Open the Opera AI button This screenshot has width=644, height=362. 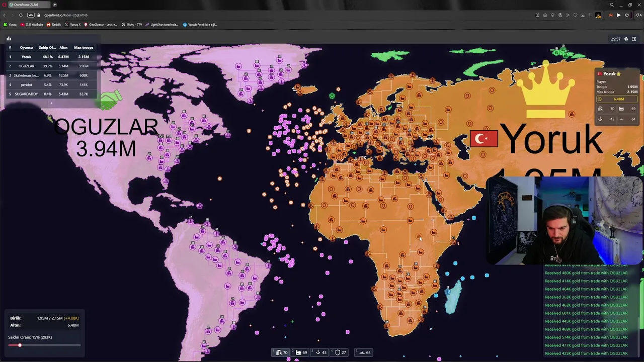pyautogui.click(x=638, y=15)
